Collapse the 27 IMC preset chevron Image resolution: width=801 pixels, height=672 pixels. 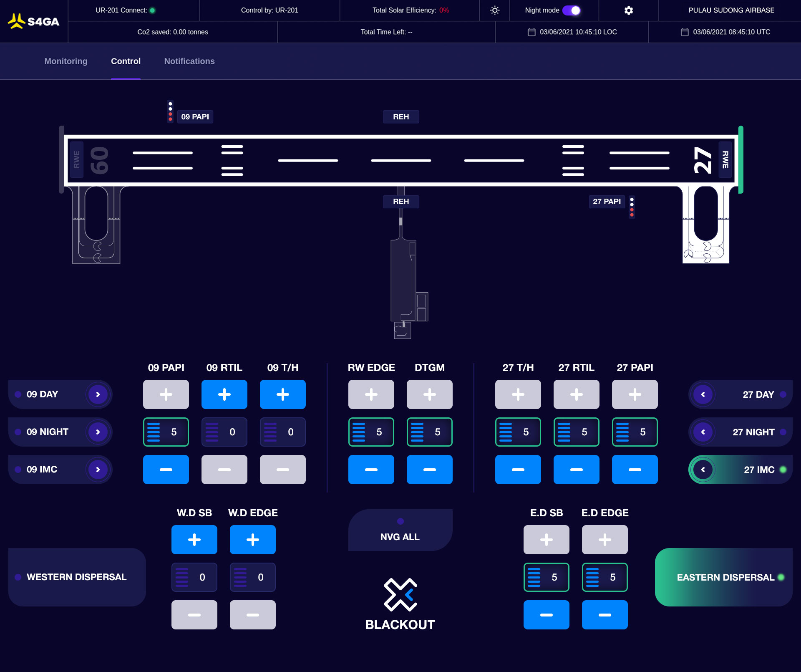(703, 470)
